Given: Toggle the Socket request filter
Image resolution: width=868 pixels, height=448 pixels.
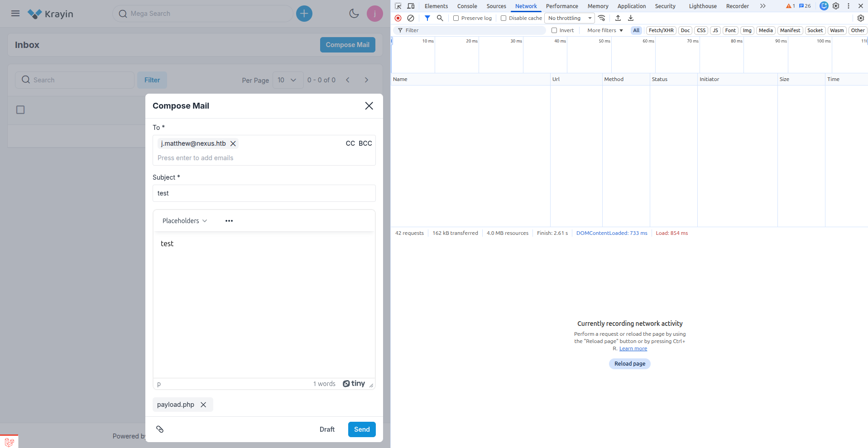Looking at the screenshot, I should pyautogui.click(x=815, y=30).
